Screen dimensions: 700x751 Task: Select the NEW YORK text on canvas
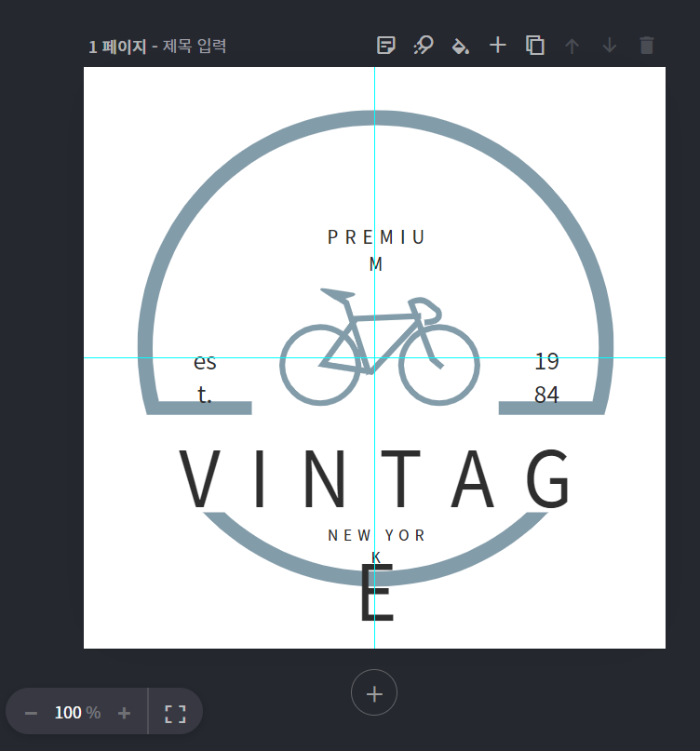(377, 545)
